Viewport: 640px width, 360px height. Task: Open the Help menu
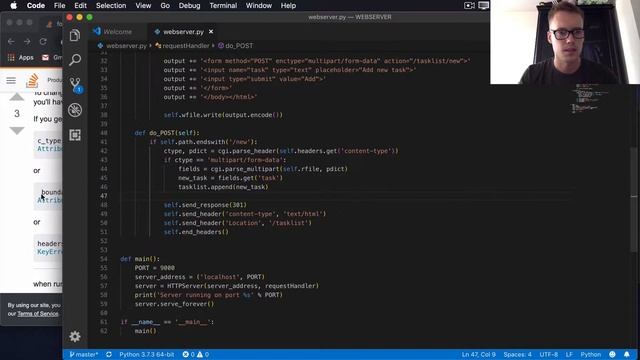point(288,5)
